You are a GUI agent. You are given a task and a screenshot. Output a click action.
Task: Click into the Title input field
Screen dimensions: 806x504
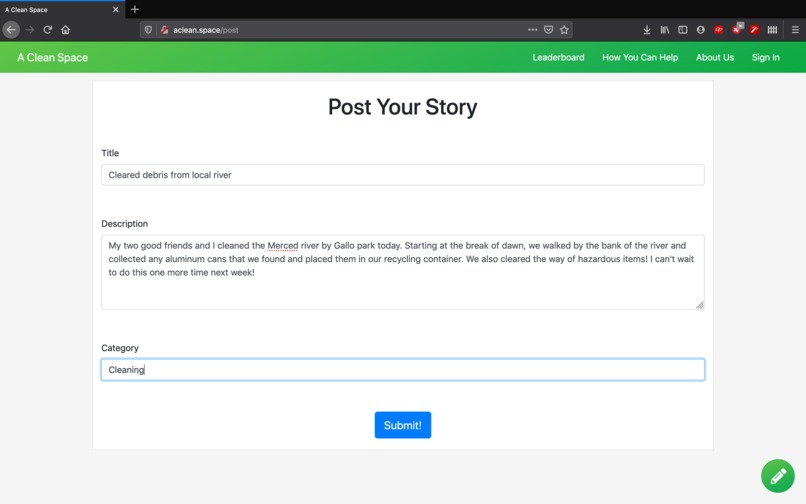point(402,175)
